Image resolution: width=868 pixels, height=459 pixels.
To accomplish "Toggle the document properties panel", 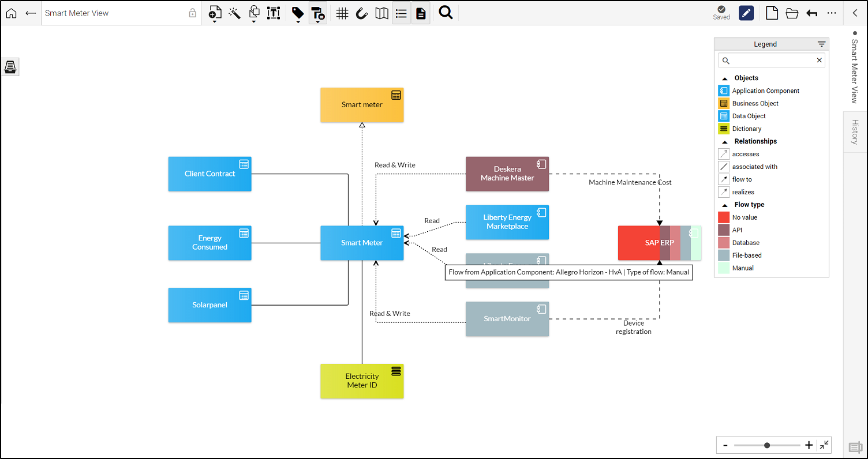I will pos(421,13).
